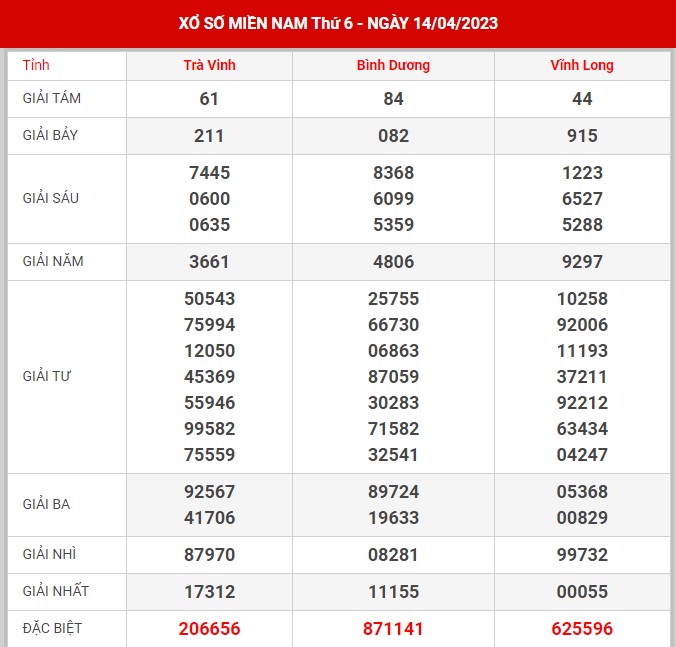Viewport: 676px width, 647px height.
Task: Click number 92212 in Giải Tư
Action: pyautogui.click(x=582, y=403)
